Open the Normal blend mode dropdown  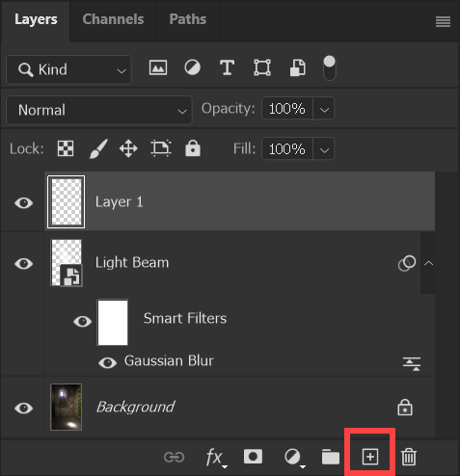(99, 110)
